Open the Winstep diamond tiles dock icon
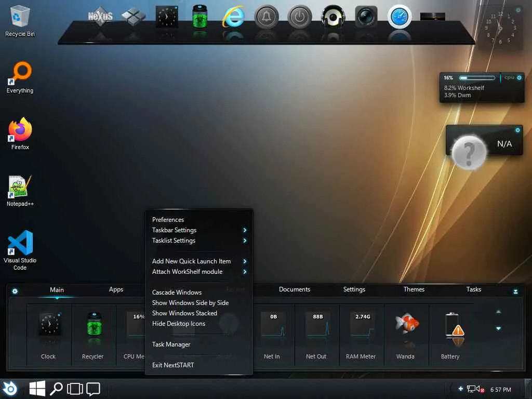Screen dimensions: 532x399 [134, 16]
